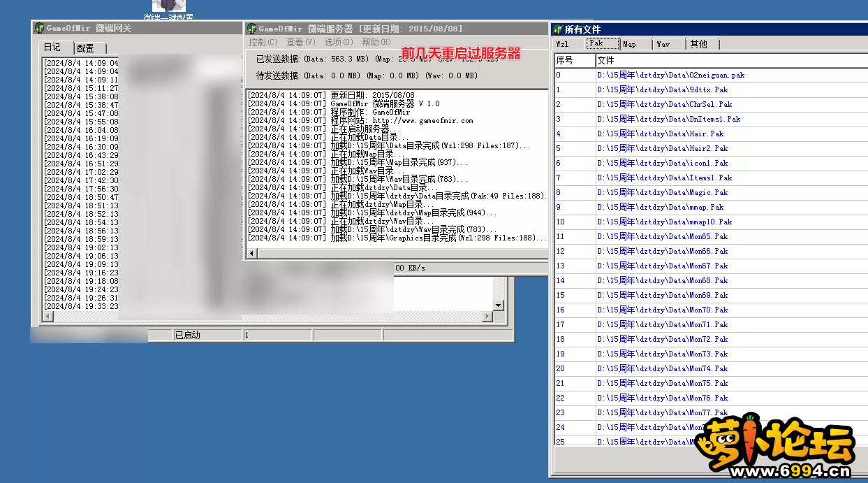Viewport: 868px width, 483px height.
Task: Click the 微端网关 window title icon
Action: (x=39, y=28)
